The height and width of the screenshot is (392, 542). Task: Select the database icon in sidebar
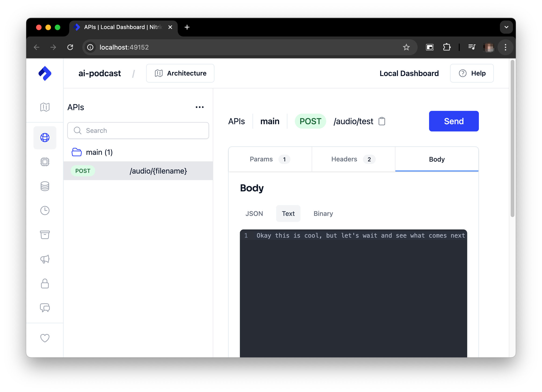click(x=45, y=186)
